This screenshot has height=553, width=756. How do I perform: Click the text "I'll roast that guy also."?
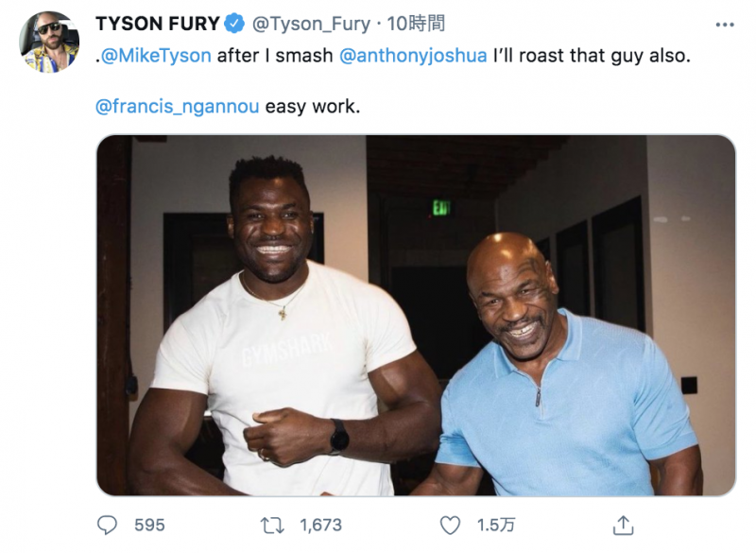(593, 56)
